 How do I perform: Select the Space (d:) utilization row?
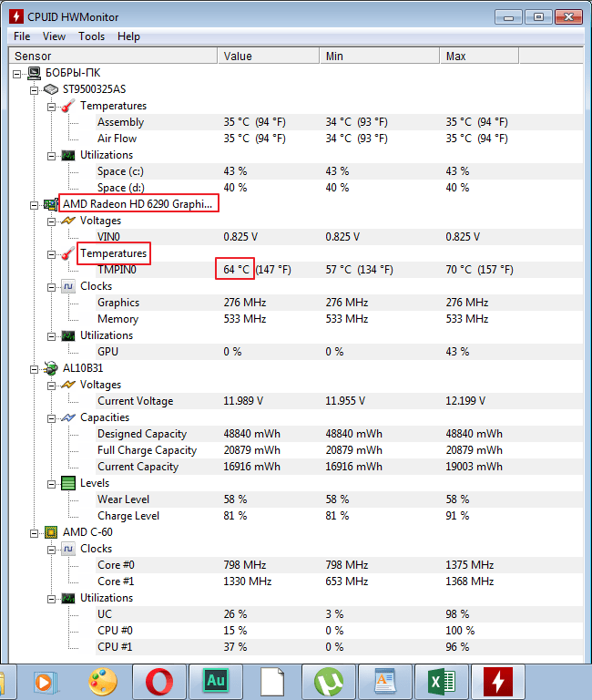coord(339,188)
